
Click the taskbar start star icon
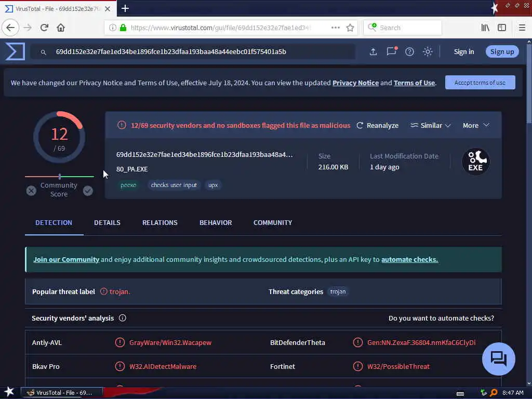(9, 392)
